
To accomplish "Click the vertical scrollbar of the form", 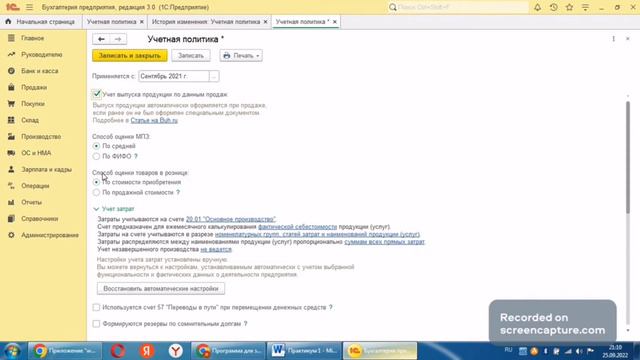I will point(628,157).
